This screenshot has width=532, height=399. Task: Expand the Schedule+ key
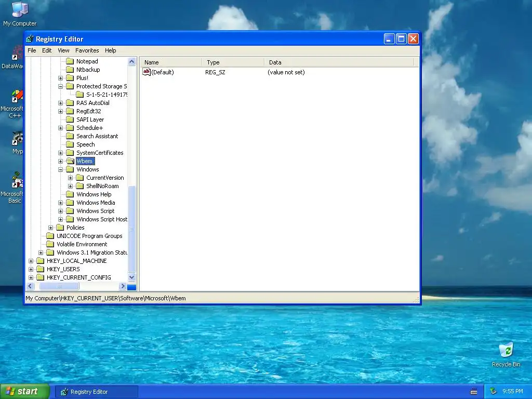click(x=60, y=128)
